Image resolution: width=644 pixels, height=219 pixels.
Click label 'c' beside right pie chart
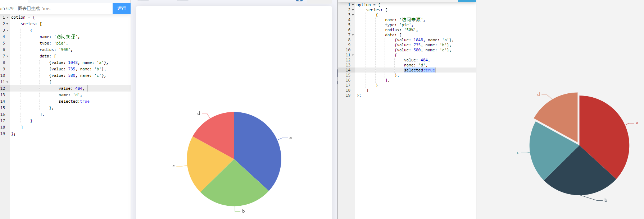[x=518, y=153]
